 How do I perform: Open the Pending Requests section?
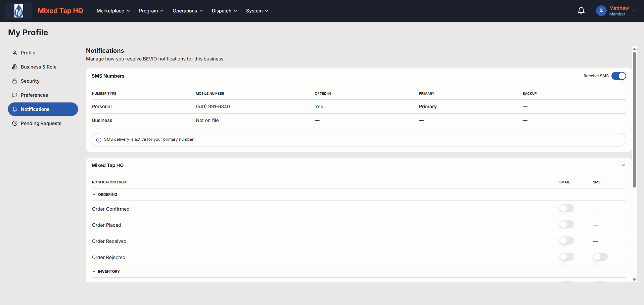tap(43, 123)
